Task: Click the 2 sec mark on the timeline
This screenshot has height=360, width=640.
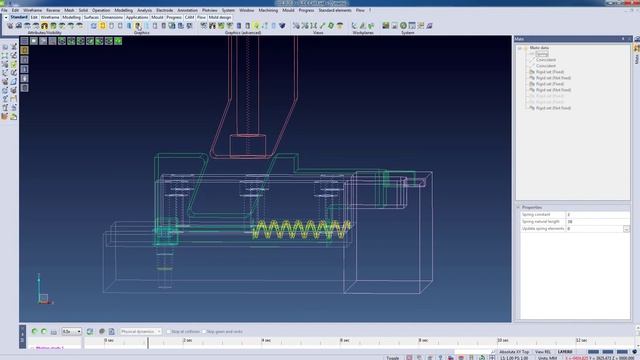Action: click(187, 340)
